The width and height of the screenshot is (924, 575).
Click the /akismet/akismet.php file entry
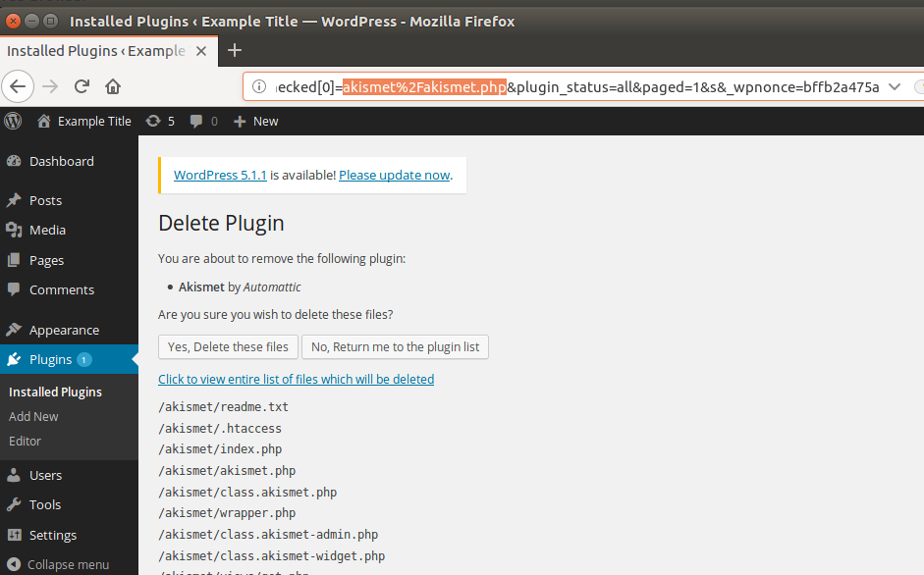click(227, 471)
